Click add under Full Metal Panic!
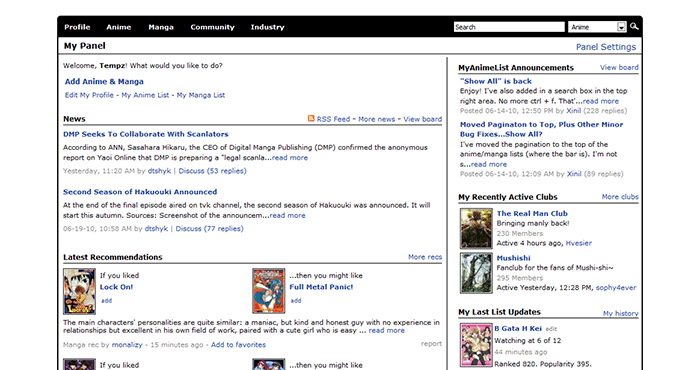700x370 pixels. 296,301
